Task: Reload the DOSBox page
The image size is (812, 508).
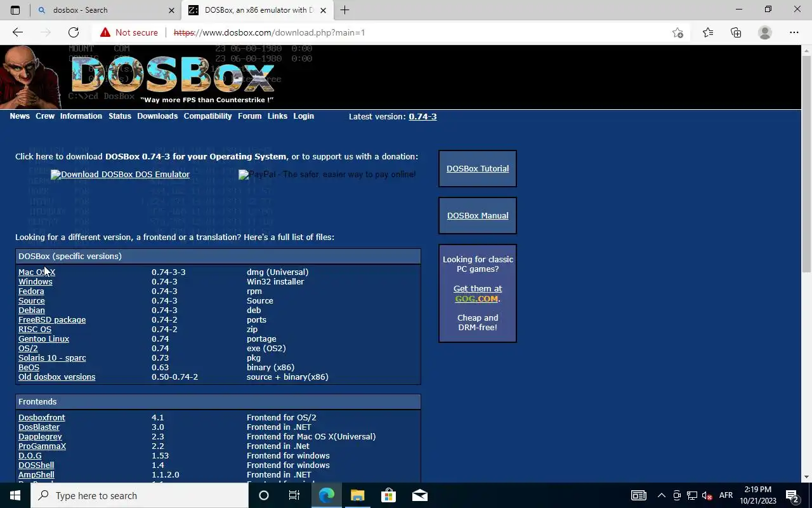Action: 74,32
